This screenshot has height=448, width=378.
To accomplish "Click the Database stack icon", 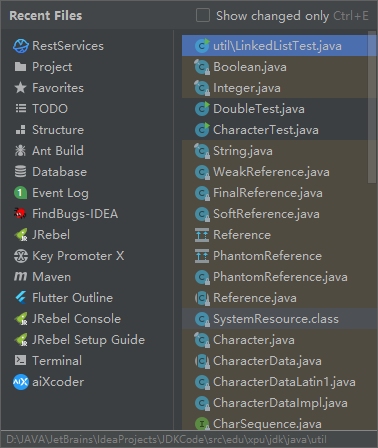I will point(20,172).
